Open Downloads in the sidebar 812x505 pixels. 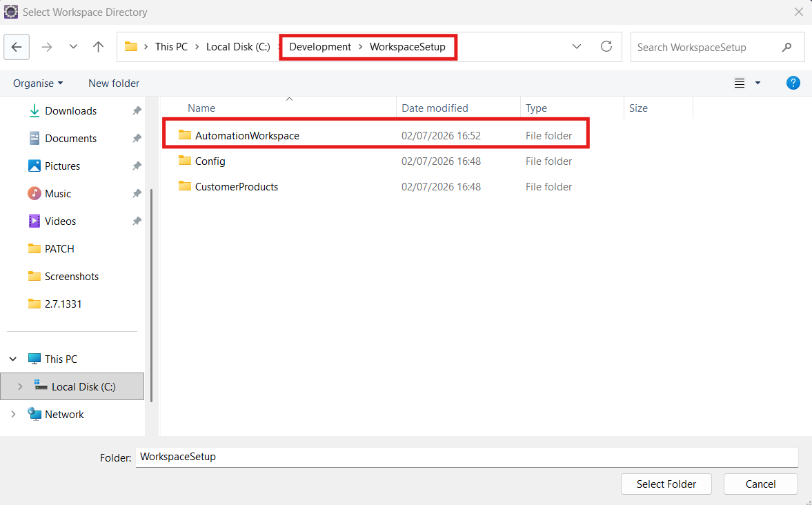70,111
